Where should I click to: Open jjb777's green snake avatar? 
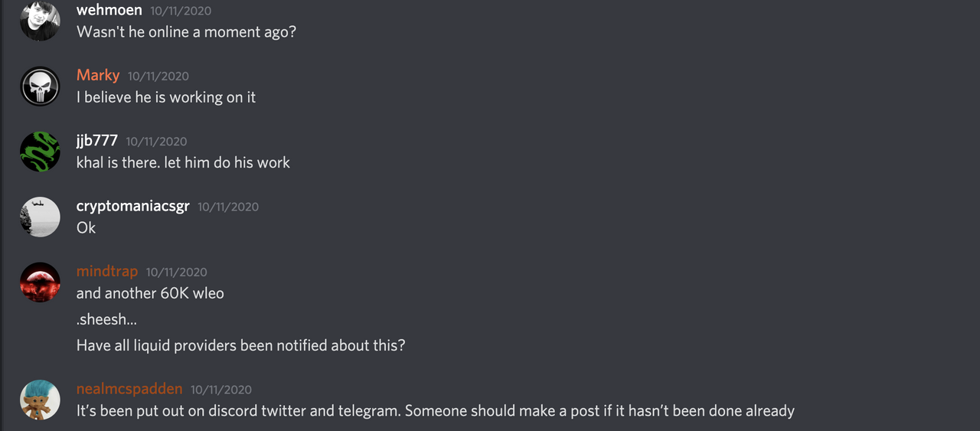40,152
